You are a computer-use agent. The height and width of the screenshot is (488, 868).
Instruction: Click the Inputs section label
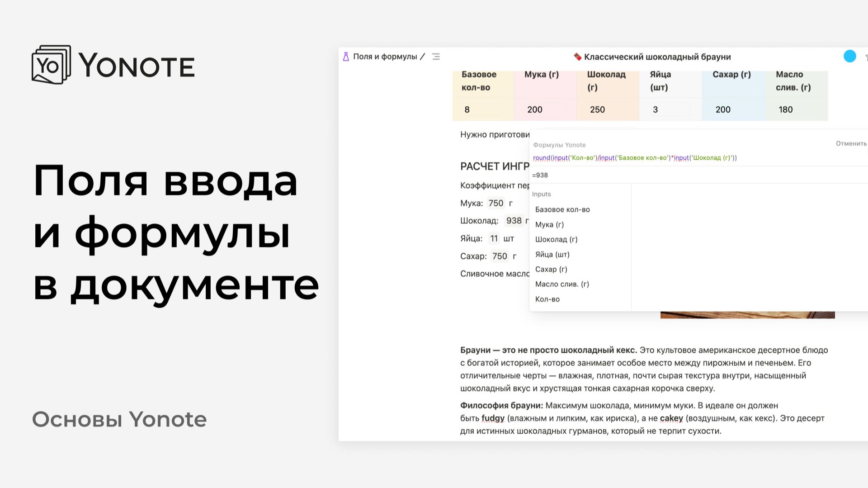541,194
